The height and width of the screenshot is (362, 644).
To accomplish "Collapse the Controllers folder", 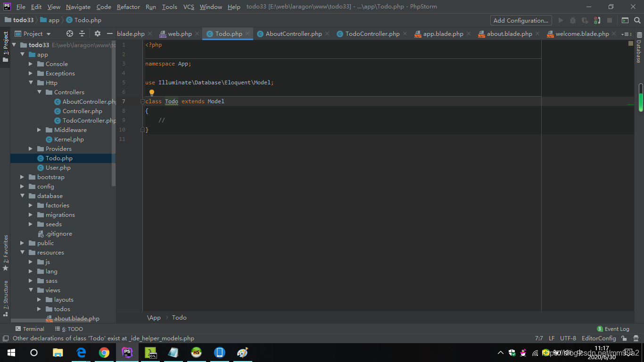I will click(x=39, y=92).
